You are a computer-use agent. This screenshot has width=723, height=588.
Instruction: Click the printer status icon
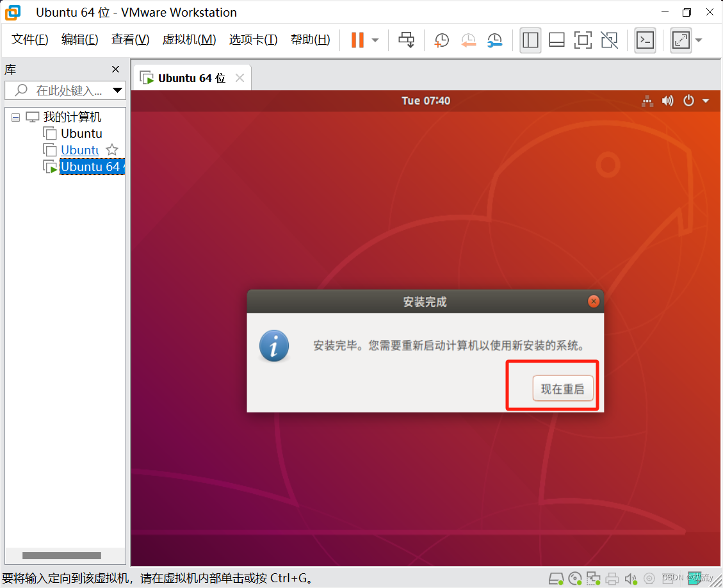pos(612,578)
